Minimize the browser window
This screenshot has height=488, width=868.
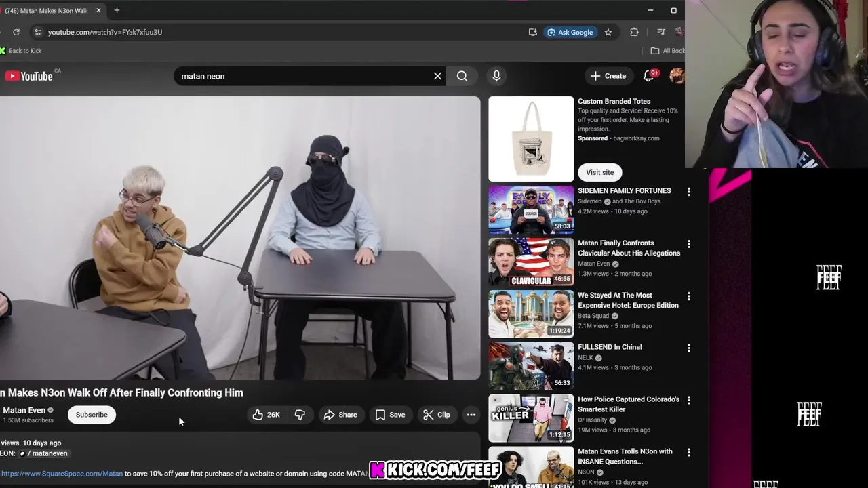[650, 10]
